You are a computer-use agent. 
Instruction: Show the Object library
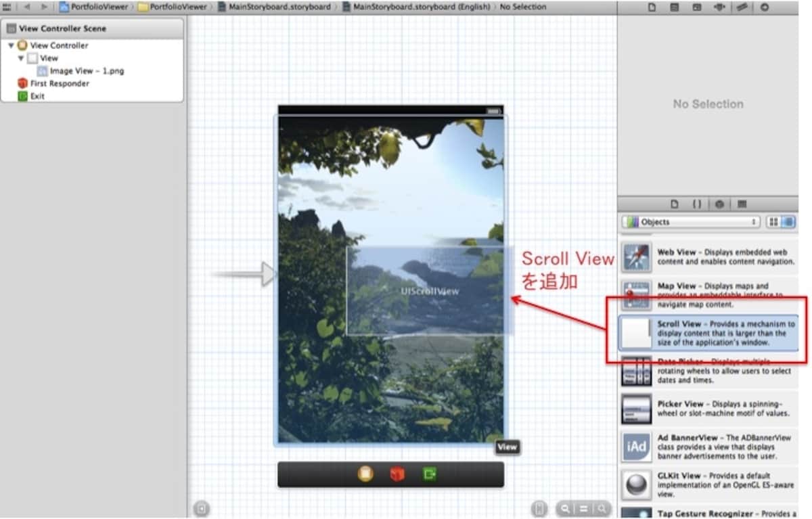coord(719,204)
